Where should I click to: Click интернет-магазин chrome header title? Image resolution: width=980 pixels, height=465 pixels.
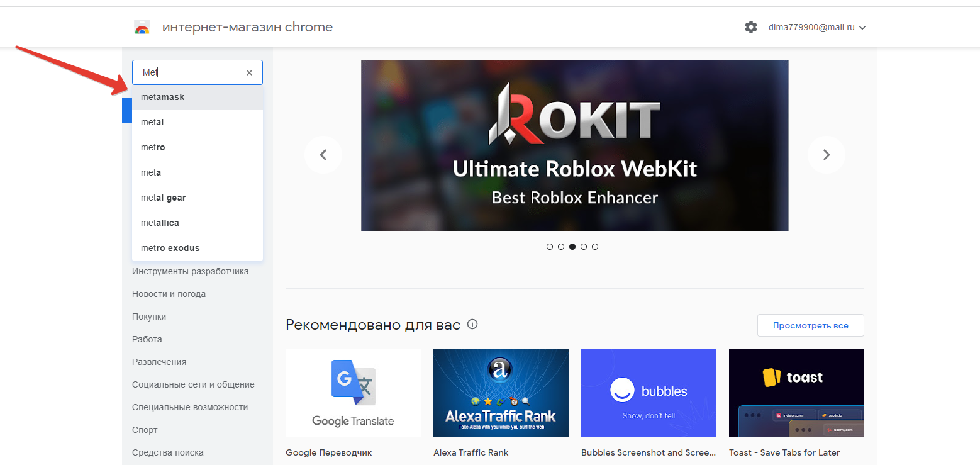point(247,27)
